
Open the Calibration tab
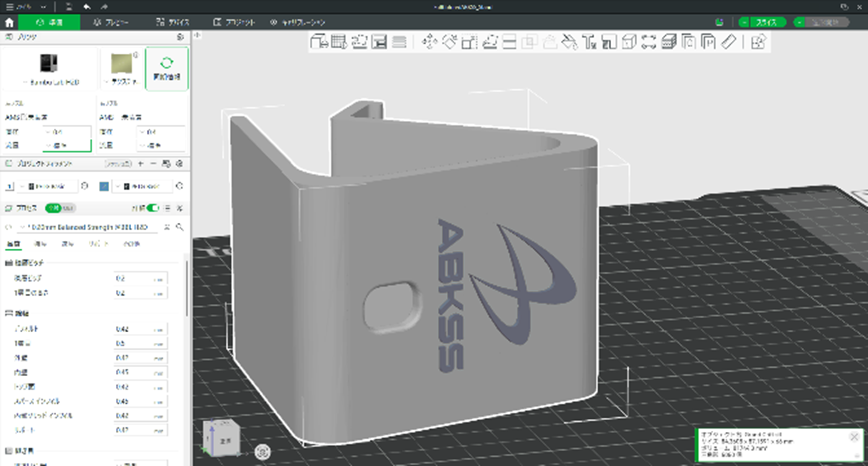coord(298,22)
